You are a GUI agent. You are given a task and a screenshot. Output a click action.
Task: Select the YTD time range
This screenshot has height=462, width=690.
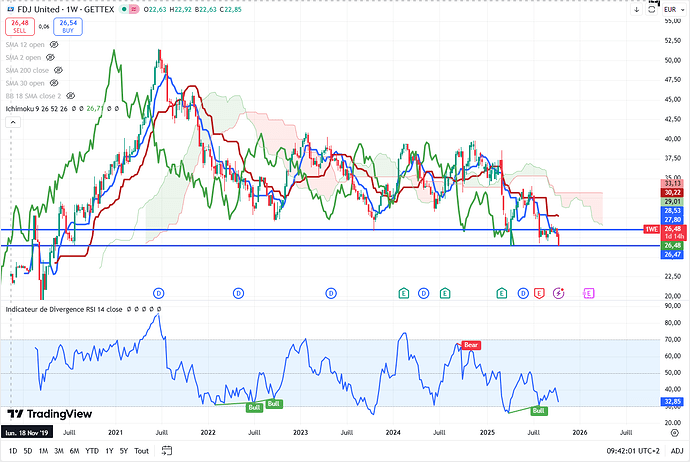[91, 451]
